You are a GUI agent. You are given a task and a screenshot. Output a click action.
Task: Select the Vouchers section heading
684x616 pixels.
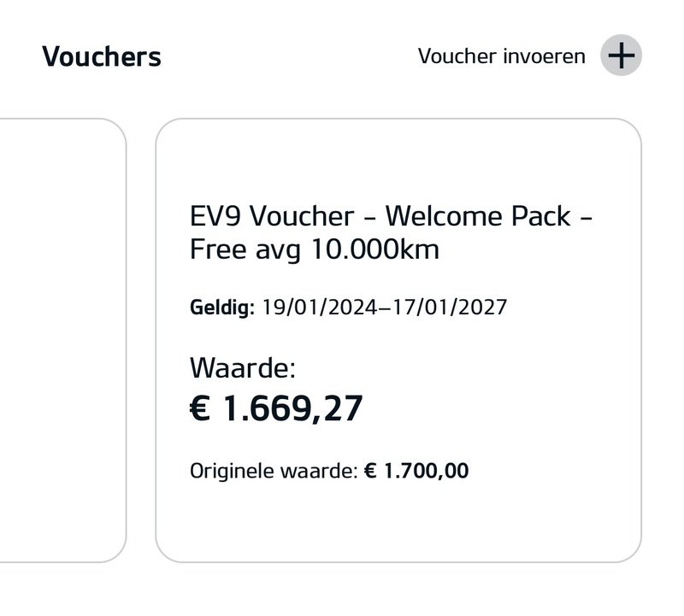click(102, 56)
